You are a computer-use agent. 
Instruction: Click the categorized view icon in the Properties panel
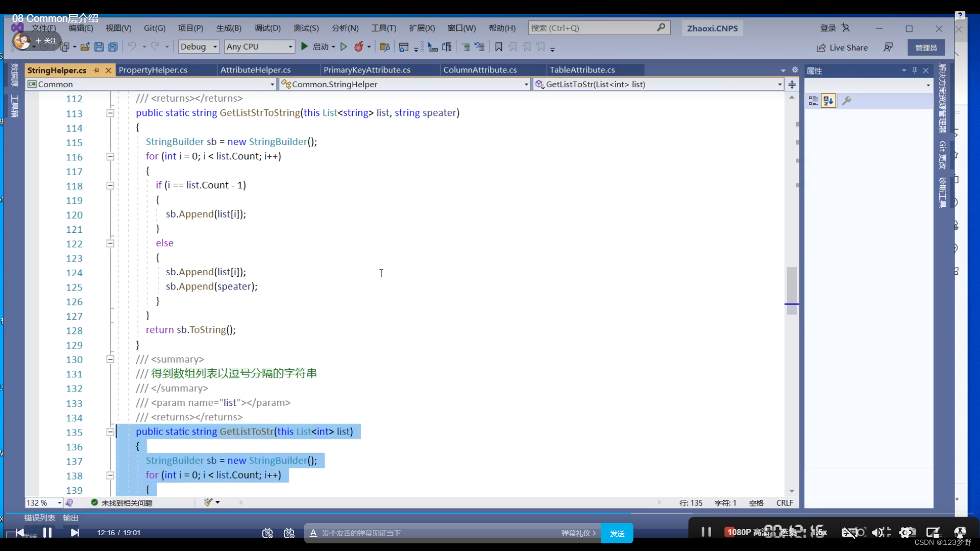point(813,101)
